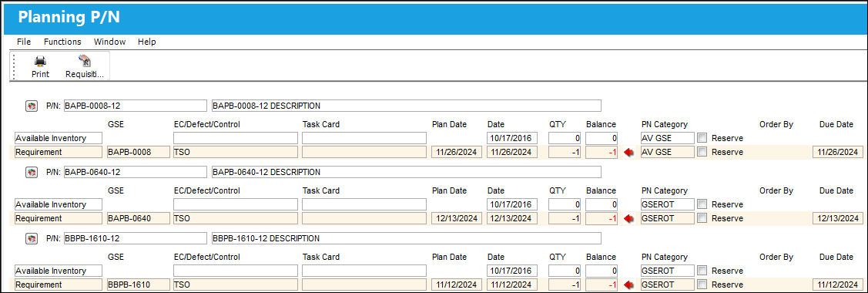Screen dimensions: 868x293
Task: Click the AV GSE category in BAPB-0008 Requirement row
Action: (x=668, y=152)
